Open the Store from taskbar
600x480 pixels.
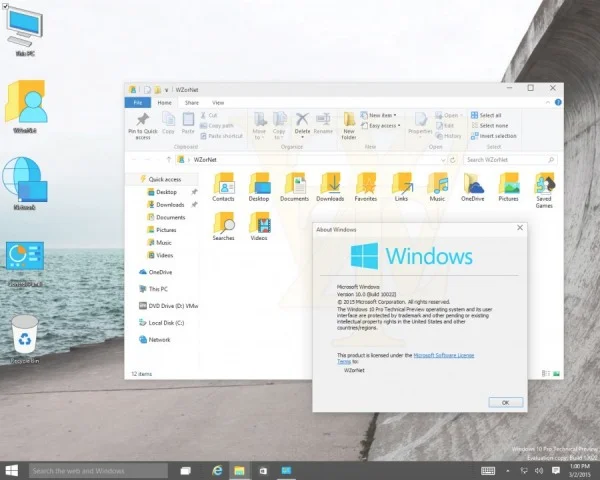click(263, 471)
